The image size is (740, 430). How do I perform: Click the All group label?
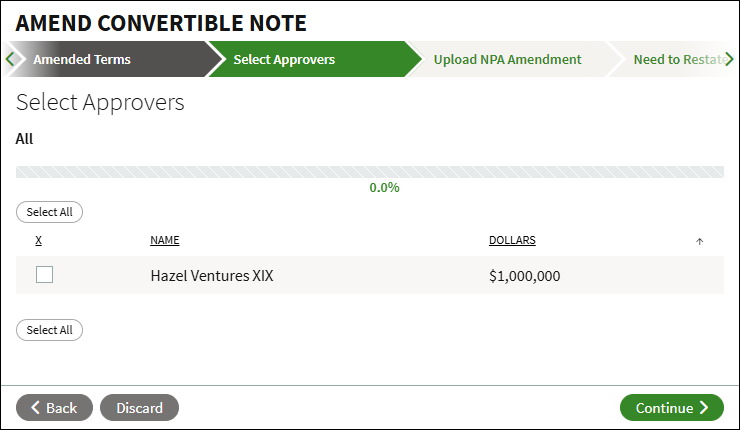pyautogui.click(x=25, y=139)
